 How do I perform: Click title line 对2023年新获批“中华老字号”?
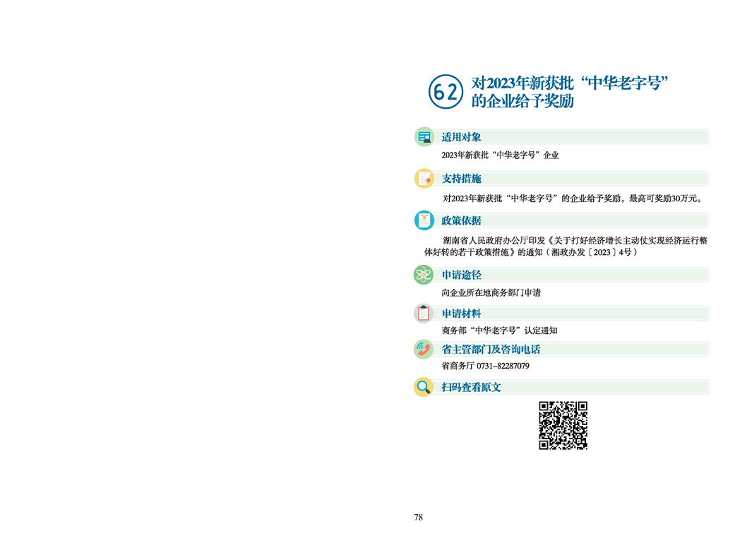click(570, 83)
